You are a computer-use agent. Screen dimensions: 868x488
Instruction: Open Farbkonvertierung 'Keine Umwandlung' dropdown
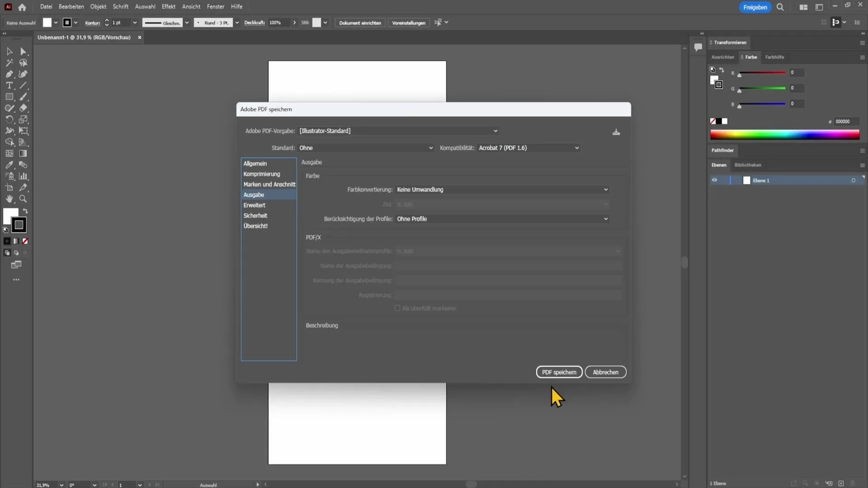(x=503, y=190)
